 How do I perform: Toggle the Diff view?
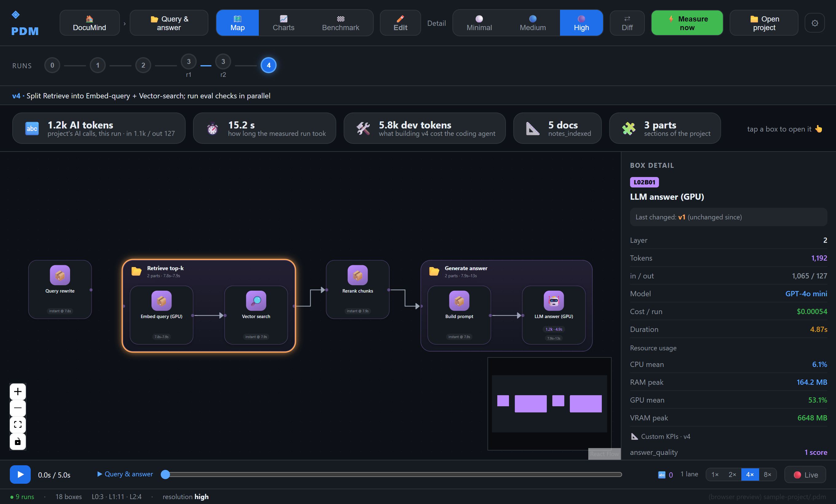(x=627, y=23)
